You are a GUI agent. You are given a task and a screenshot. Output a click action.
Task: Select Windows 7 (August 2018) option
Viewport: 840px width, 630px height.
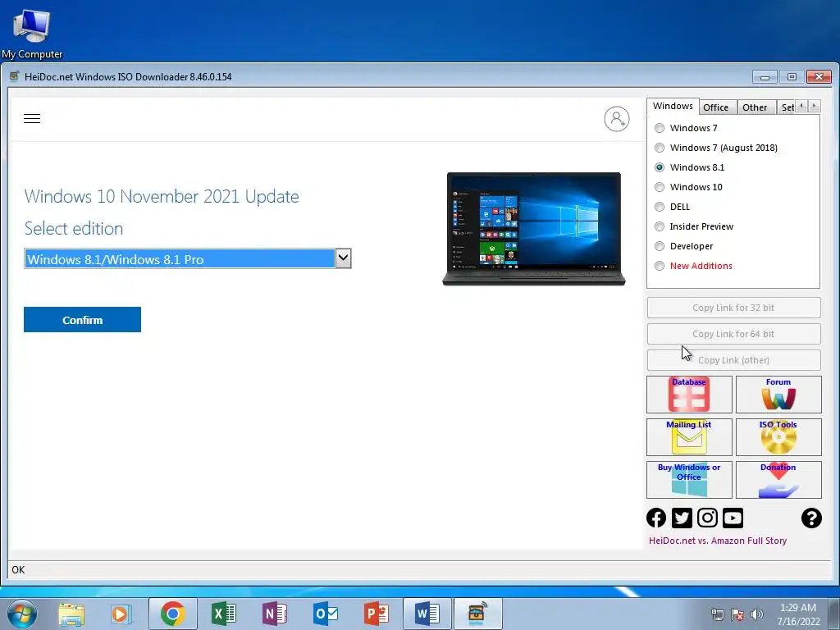click(660, 148)
